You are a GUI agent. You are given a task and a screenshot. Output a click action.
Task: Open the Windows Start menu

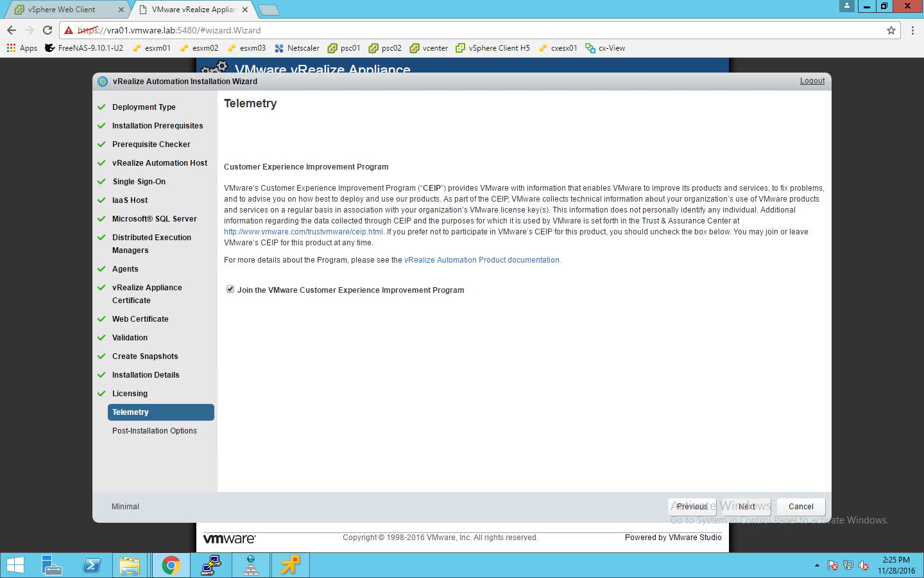tap(15, 565)
